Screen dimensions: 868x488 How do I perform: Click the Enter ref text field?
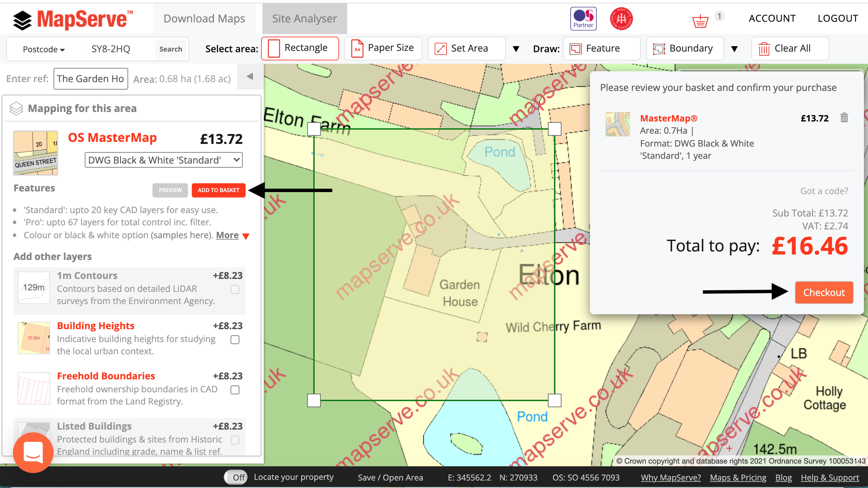tap(91, 79)
